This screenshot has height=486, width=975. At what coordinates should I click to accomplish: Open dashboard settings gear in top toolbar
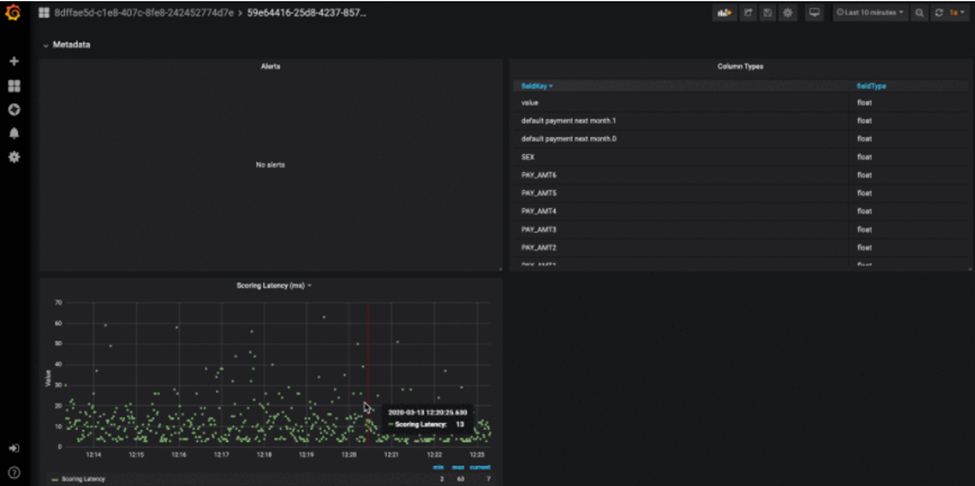click(788, 13)
